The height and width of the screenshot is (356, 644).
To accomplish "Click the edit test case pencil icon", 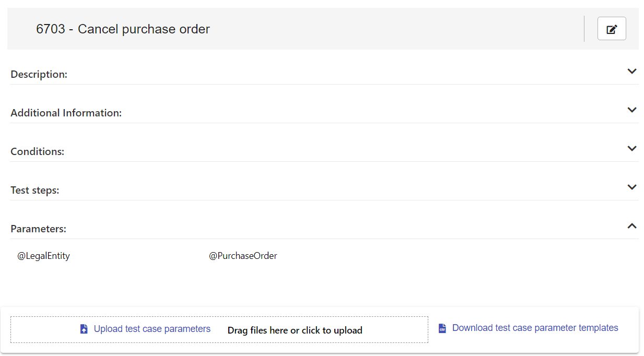I will [612, 29].
